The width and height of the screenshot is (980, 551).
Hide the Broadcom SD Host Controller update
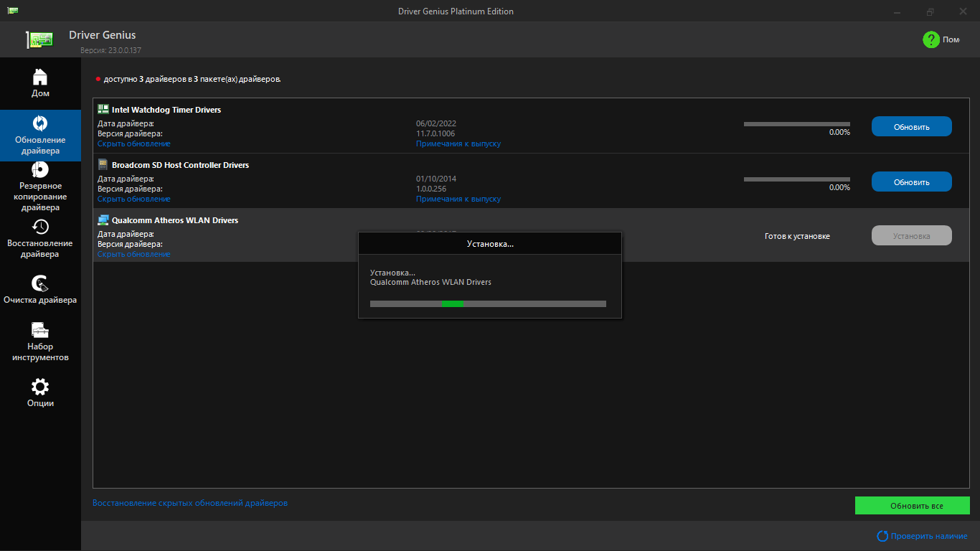134,199
